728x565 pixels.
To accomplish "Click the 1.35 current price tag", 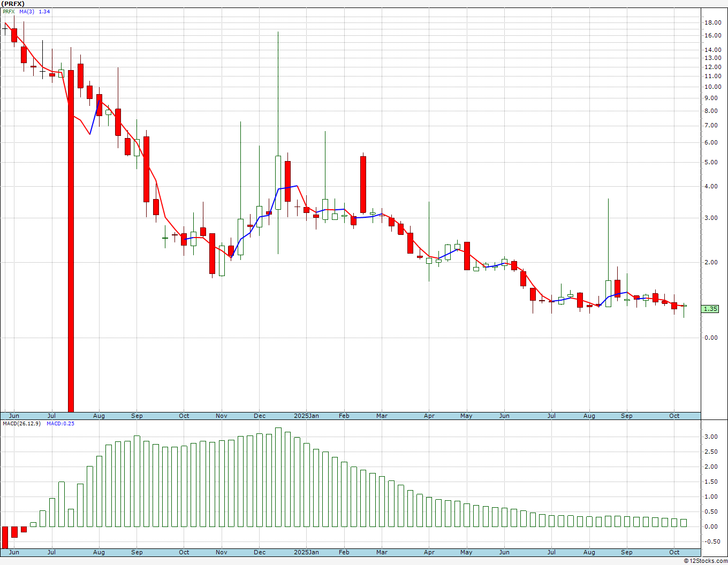I will pos(710,309).
